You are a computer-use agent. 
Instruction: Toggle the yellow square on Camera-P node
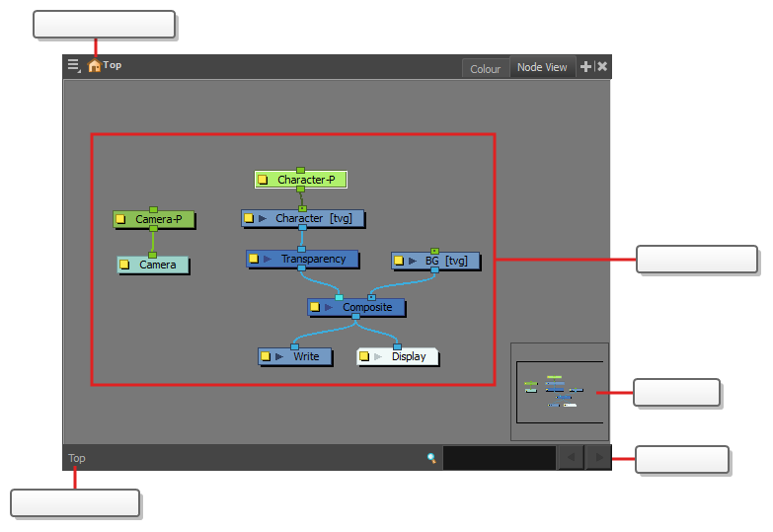click(x=120, y=219)
